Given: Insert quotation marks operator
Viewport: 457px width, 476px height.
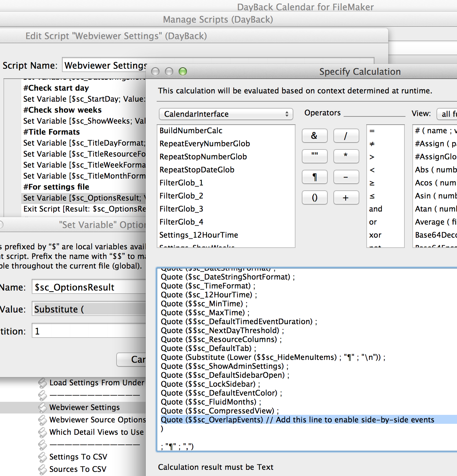Looking at the screenshot, I should [314, 156].
